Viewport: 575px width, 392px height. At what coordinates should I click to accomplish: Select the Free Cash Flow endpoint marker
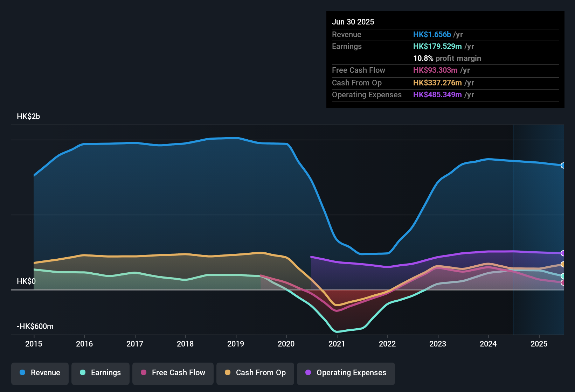(563, 282)
